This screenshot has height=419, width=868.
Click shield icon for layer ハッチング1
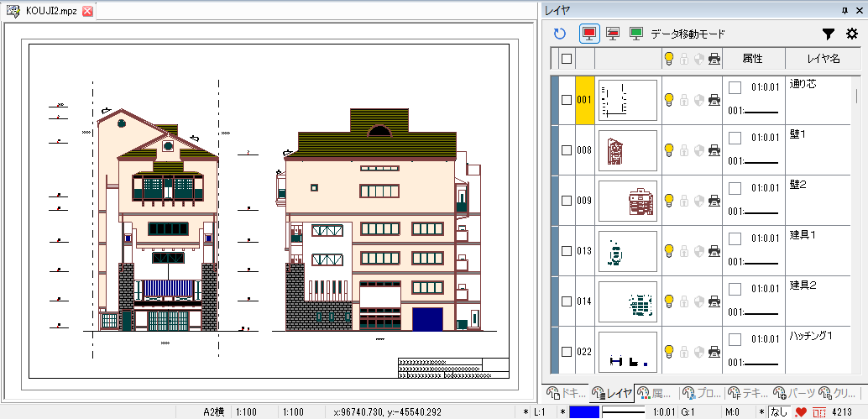tap(699, 351)
